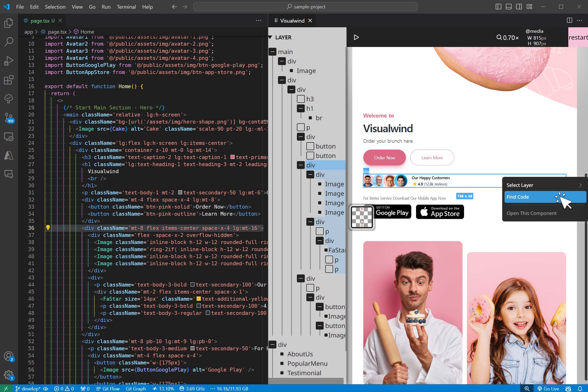Image resolution: width=588 pixels, height=392 pixels.
Task: Open the Explorer view in activity bar
Action: [x=9, y=23]
